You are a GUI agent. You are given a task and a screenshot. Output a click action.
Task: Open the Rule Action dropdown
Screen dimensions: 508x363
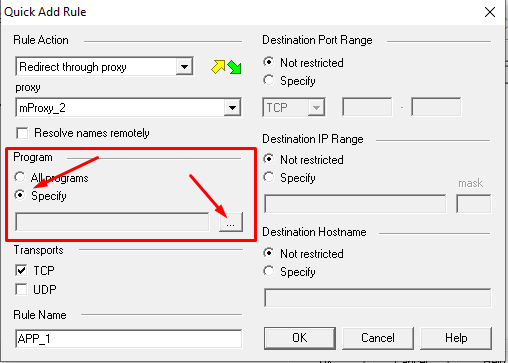(184, 67)
